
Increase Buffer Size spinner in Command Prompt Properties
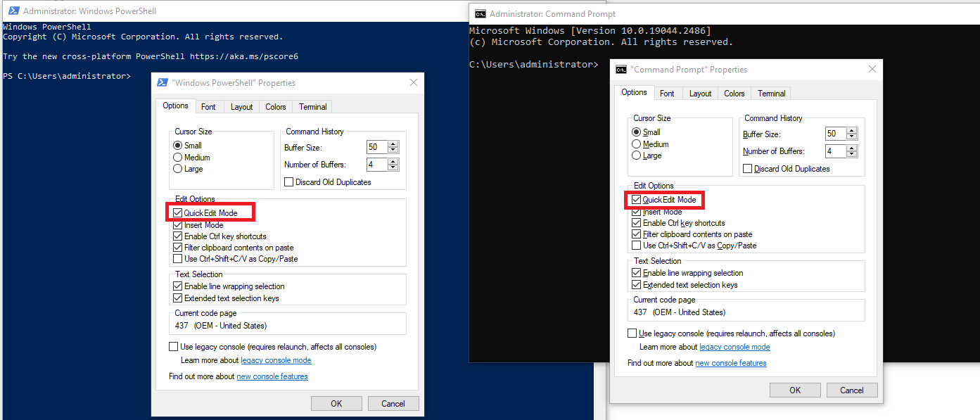coord(852,130)
